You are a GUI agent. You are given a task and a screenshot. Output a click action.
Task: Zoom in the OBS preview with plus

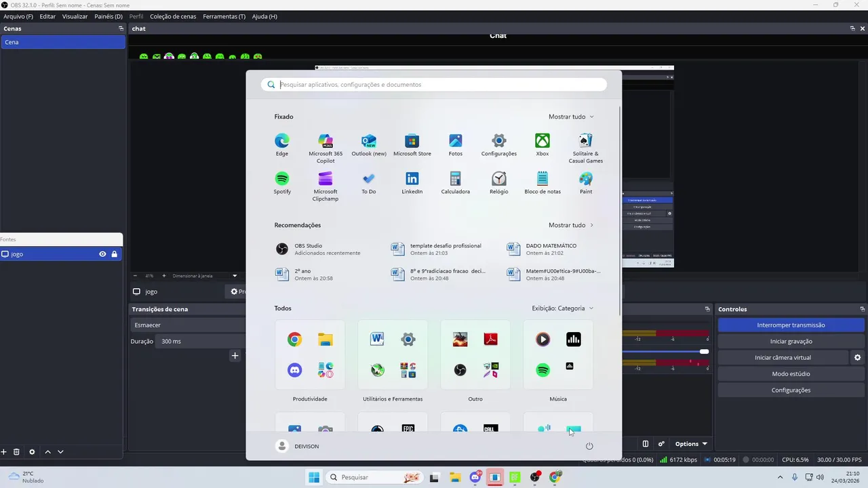point(163,276)
